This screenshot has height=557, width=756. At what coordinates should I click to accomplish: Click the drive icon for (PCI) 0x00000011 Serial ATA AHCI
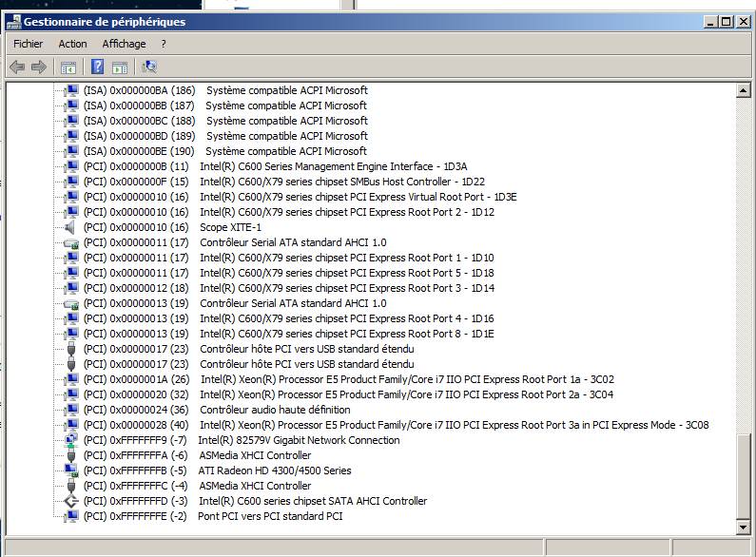coord(71,242)
